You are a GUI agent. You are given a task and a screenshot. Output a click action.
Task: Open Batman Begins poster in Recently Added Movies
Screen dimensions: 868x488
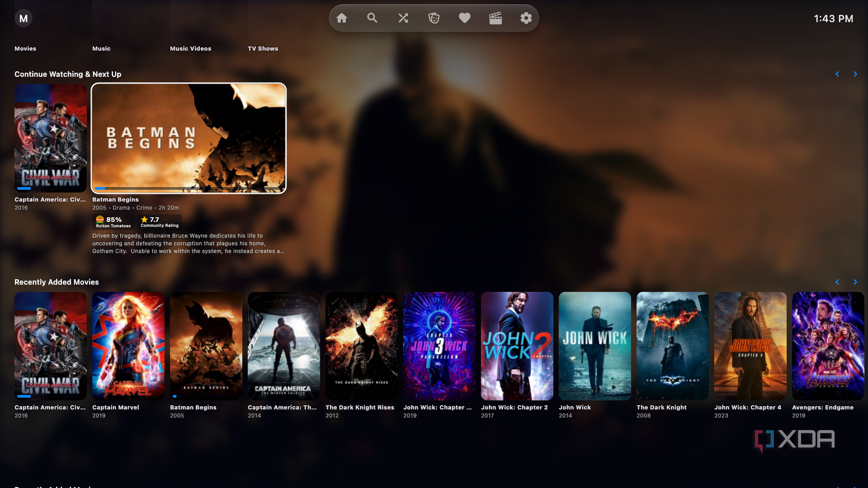pos(206,346)
